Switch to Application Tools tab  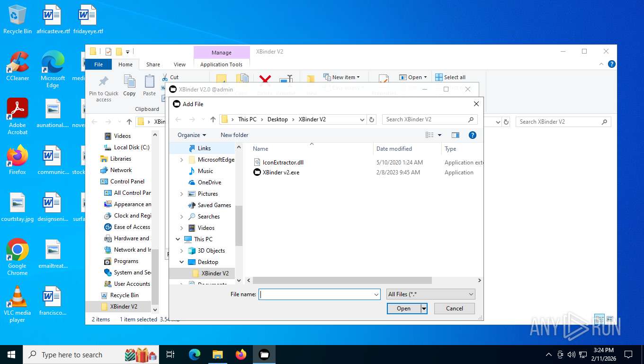pyautogui.click(x=221, y=64)
